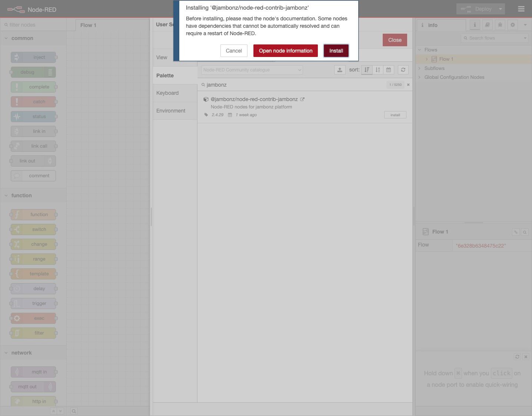Select the inject node in the palette
532x416 pixels.
click(33, 57)
